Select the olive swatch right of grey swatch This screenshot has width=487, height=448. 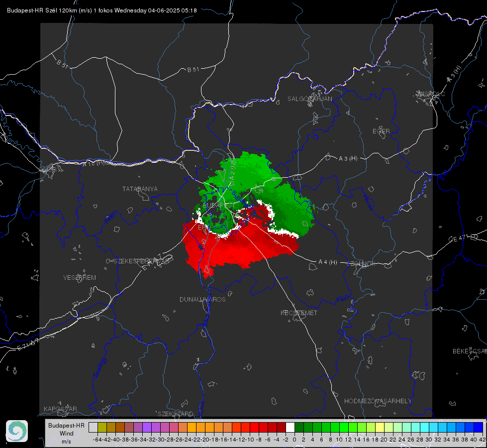(x=102, y=428)
